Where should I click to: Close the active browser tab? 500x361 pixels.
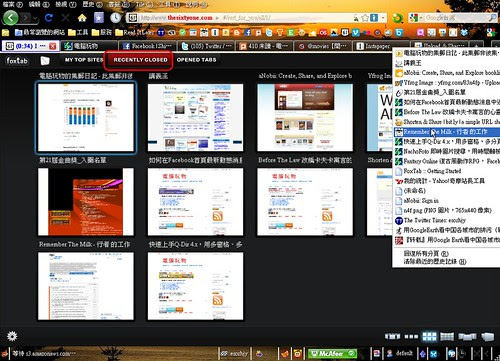(52, 46)
